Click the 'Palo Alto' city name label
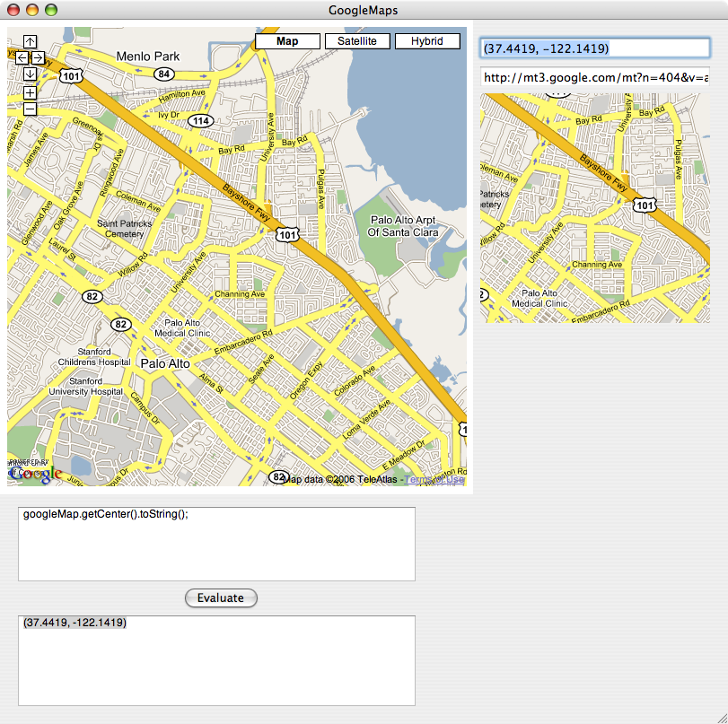Viewport: 728px width, 724px height. 165,364
